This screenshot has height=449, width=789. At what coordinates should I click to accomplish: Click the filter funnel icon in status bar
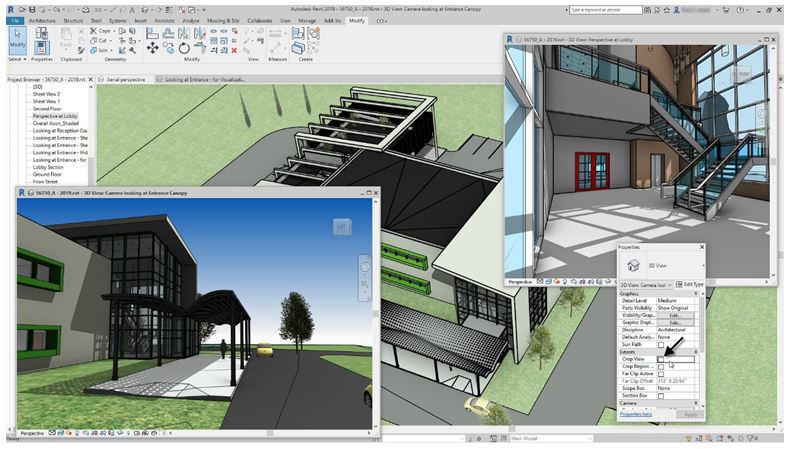click(752, 438)
